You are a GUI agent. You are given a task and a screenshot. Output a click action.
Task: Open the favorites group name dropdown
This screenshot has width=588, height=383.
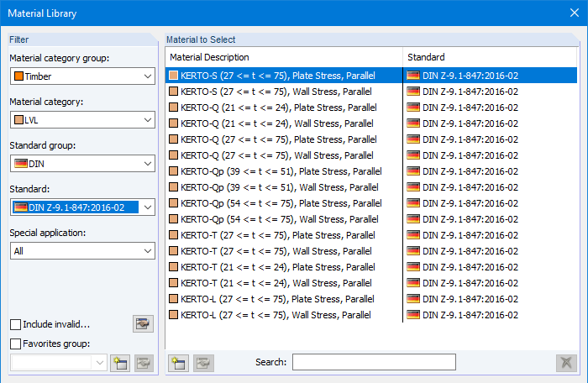[x=59, y=363]
